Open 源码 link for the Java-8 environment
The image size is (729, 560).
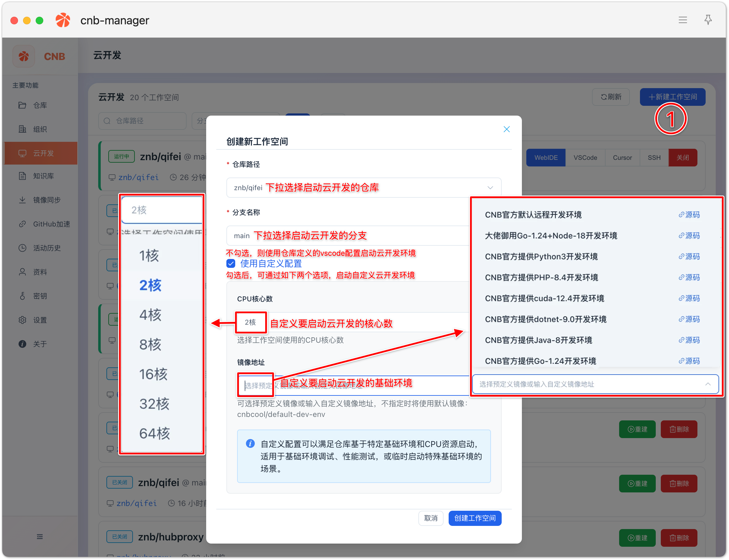(x=689, y=340)
